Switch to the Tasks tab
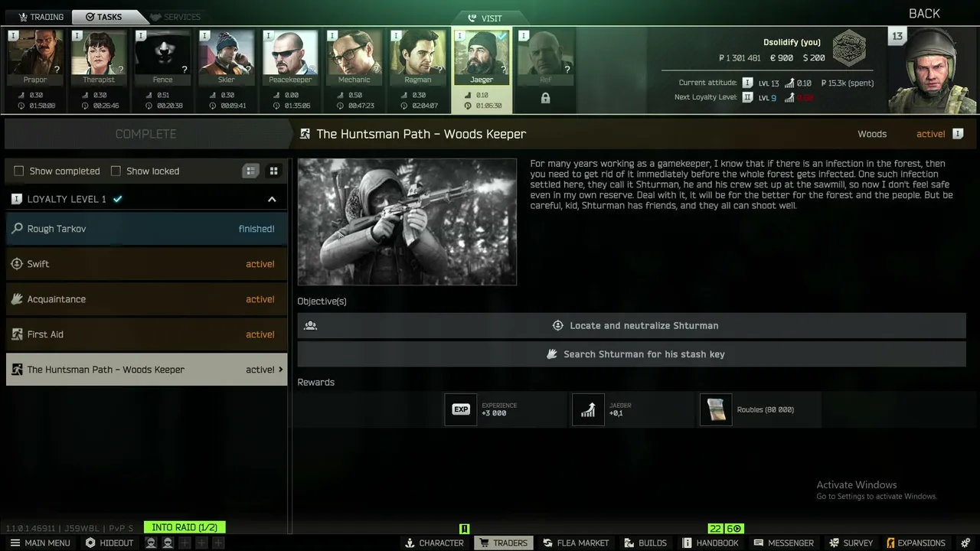This screenshot has height=551, width=980. [104, 17]
